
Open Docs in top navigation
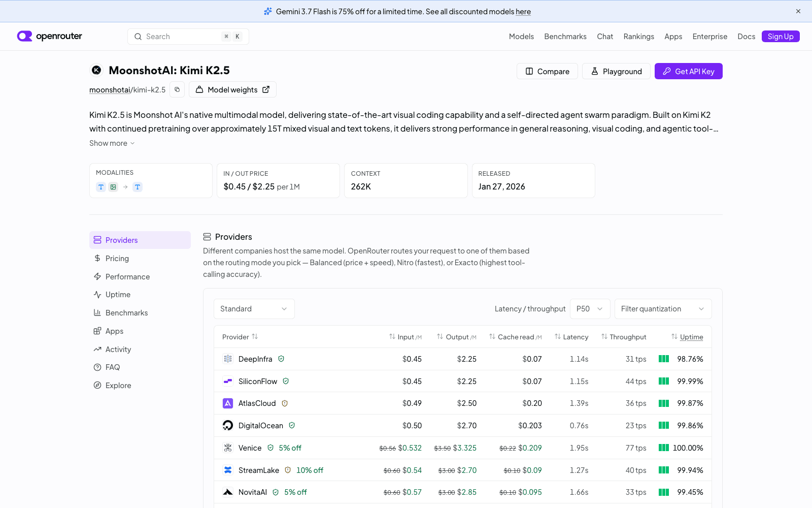(746, 37)
